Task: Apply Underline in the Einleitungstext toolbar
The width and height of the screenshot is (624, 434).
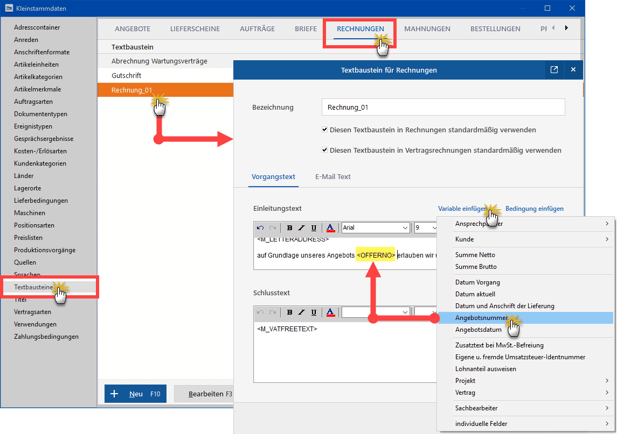Action: [313, 228]
